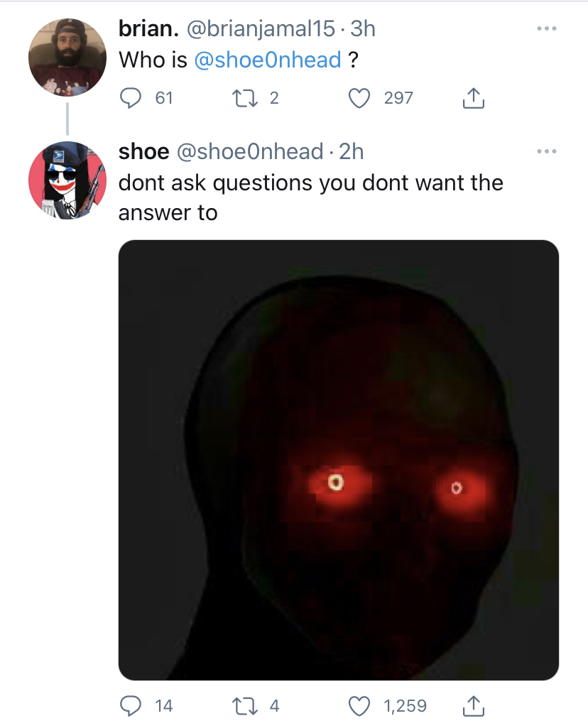Like brian's tweet with heart icon

(359, 98)
